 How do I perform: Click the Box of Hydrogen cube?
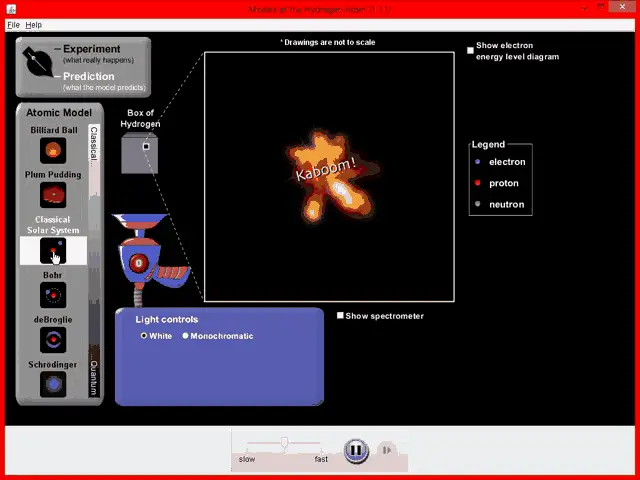tap(139, 153)
